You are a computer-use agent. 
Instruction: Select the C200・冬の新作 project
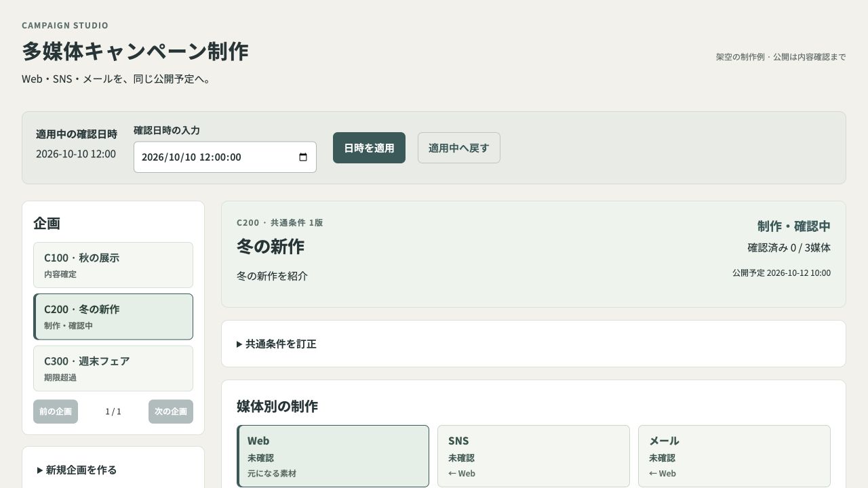[113, 317]
